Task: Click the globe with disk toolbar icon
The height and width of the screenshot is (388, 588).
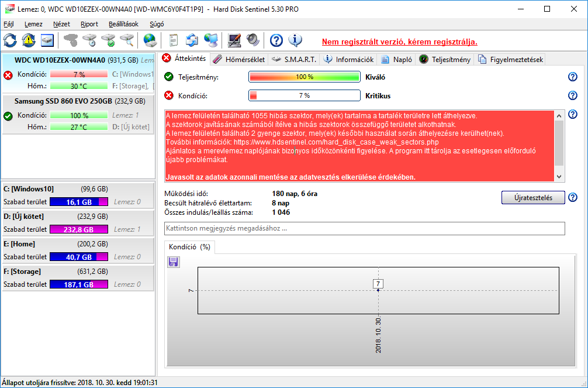Action: [x=150, y=40]
